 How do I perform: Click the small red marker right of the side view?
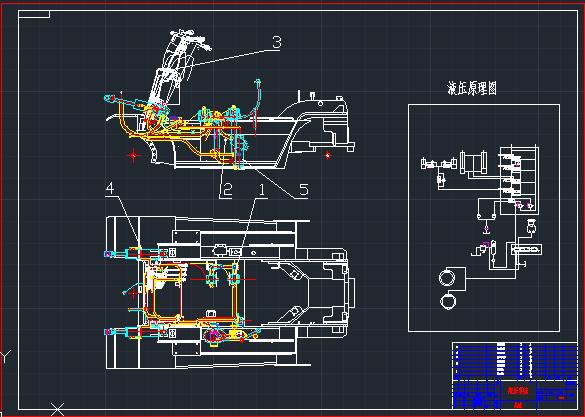pyautogui.click(x=328, y=155)
